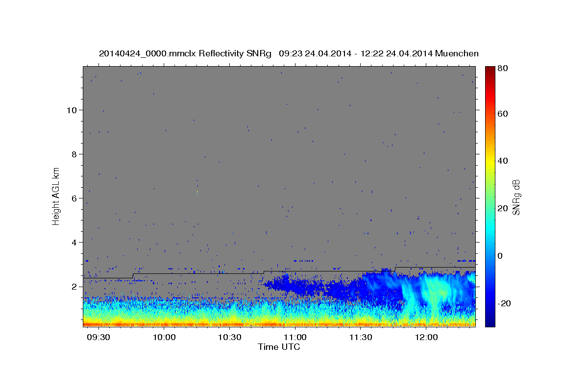Click the height tick label 4

(74, 242)
